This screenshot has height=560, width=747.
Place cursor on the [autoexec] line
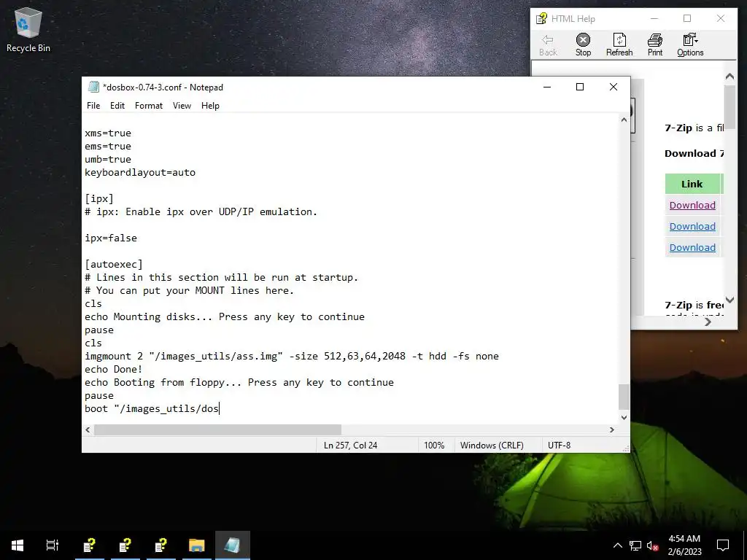[x=113, y=264]
